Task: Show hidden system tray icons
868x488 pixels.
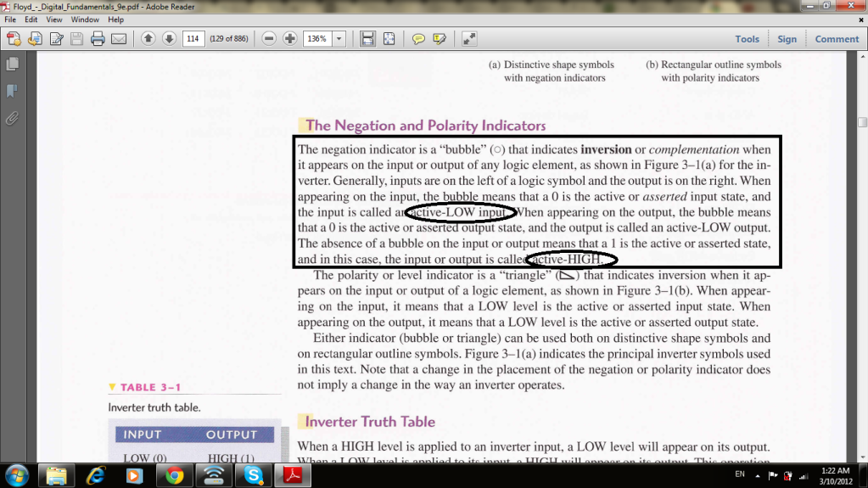Action: pyautogui.click(x=758, y=475)
